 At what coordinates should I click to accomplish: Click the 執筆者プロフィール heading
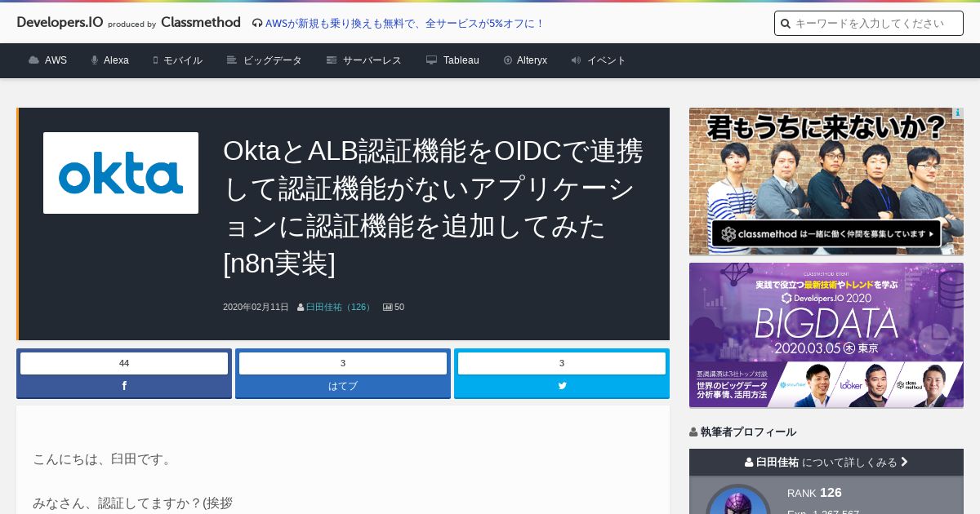(742, 432)
